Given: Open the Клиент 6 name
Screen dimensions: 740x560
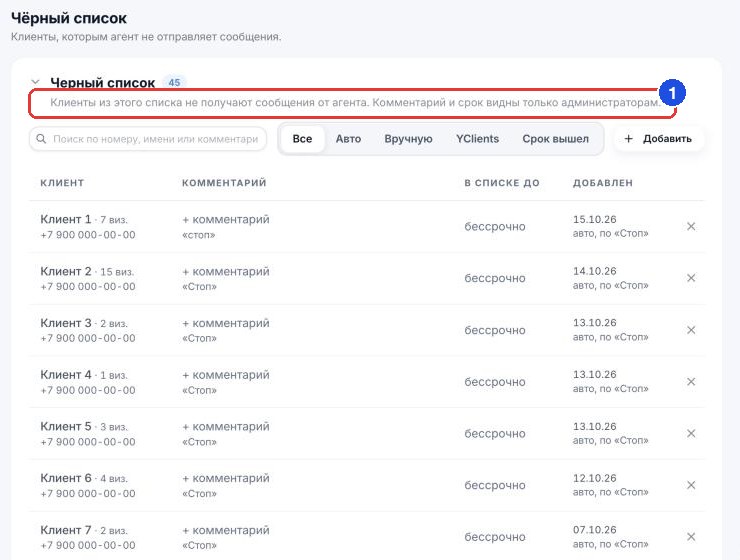Looking at the screenshot, I should (66, 478).
